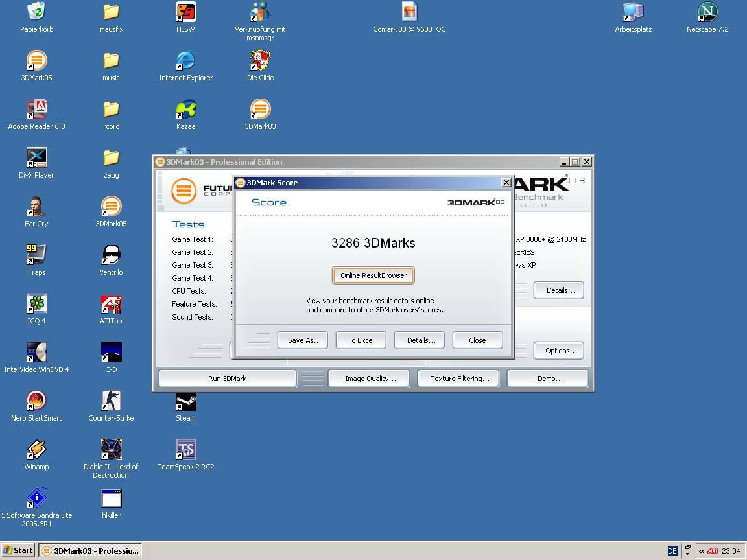This screenshot has height=560, width=747.
Task: Open Texture Filtering... tool
Action: [458, 379]
